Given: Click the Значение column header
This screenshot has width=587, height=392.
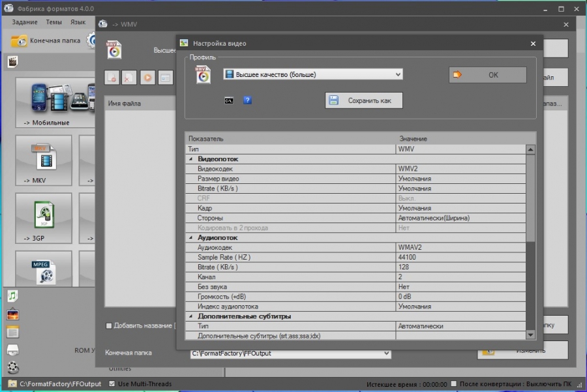Looking at the screenshot, I should tap(465, 138).
